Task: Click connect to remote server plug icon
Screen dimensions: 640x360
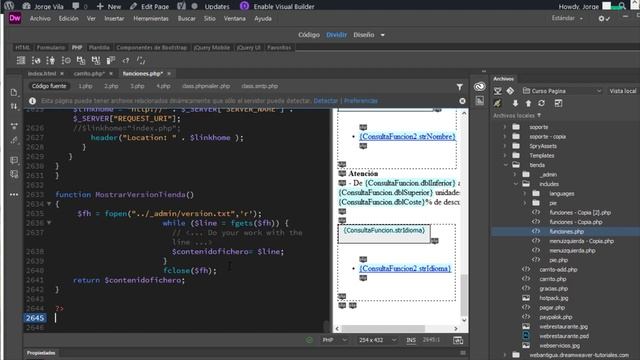Action: pyautogui.click(x=497, y=103)
